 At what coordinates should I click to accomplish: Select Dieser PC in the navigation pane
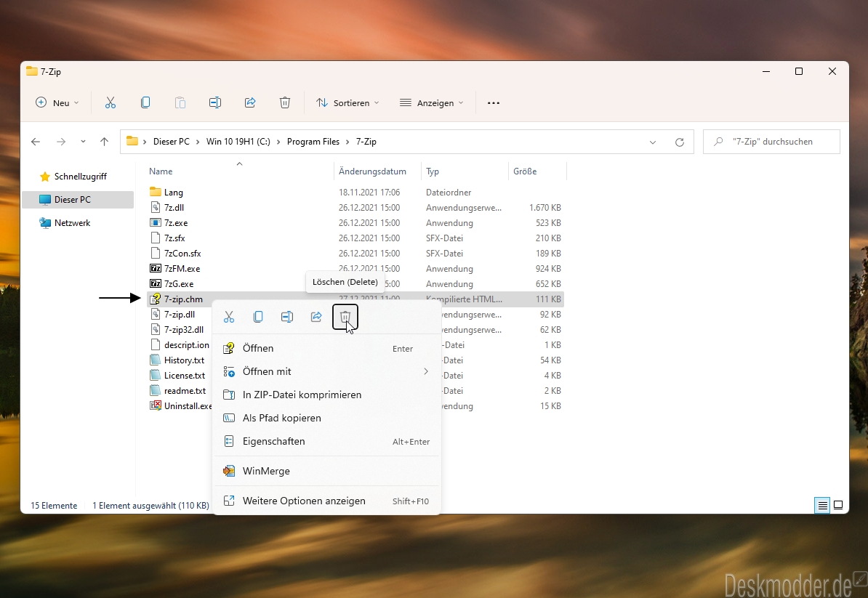[78, 200]
